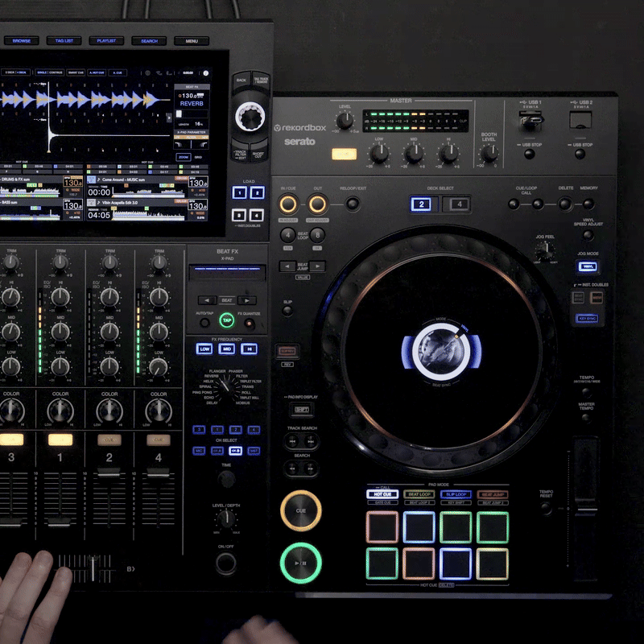Viewport: 644px width, 644px height.
Task: Switch pad mode to SLIP LOOP
Action: click(456, 494)
